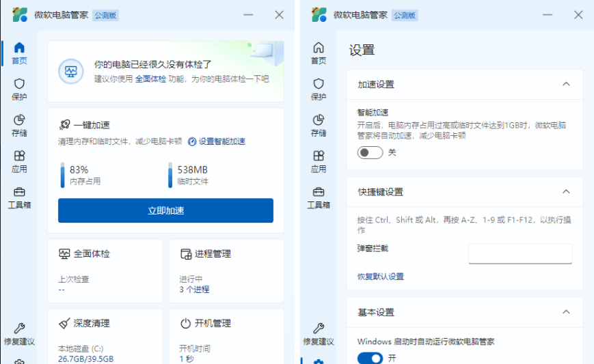This screenshot has height=364, width=594.
Task: Click 工具箱 icon in the left window's sidebar
Action: (x=19, y=192)
